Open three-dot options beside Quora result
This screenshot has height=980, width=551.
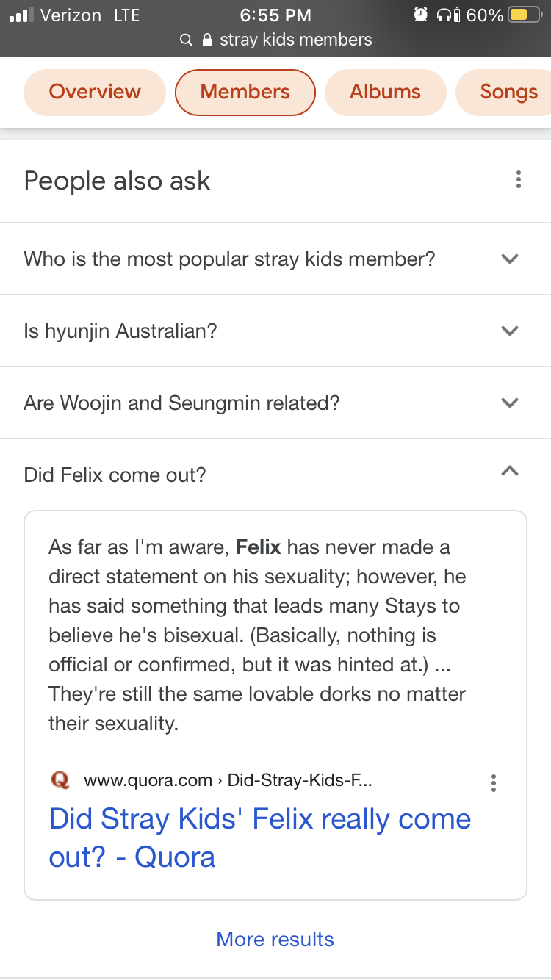[x=494, y=783]
